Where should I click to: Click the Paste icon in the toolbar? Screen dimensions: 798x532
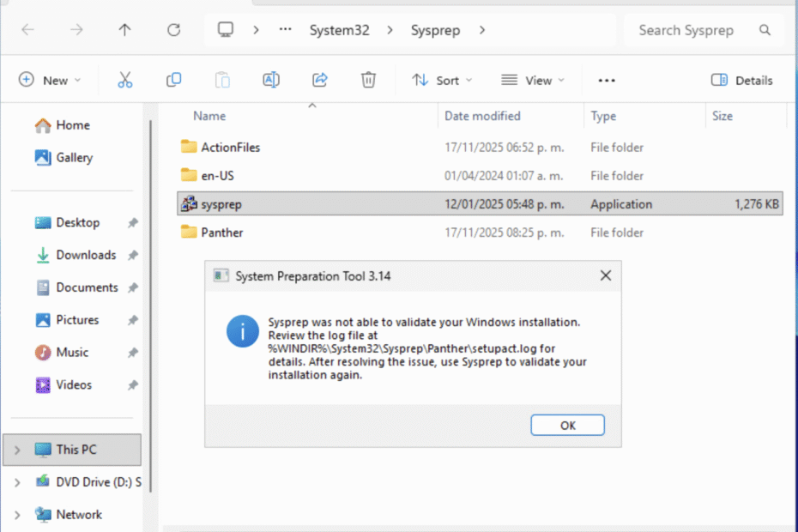[x=222, y=80]
